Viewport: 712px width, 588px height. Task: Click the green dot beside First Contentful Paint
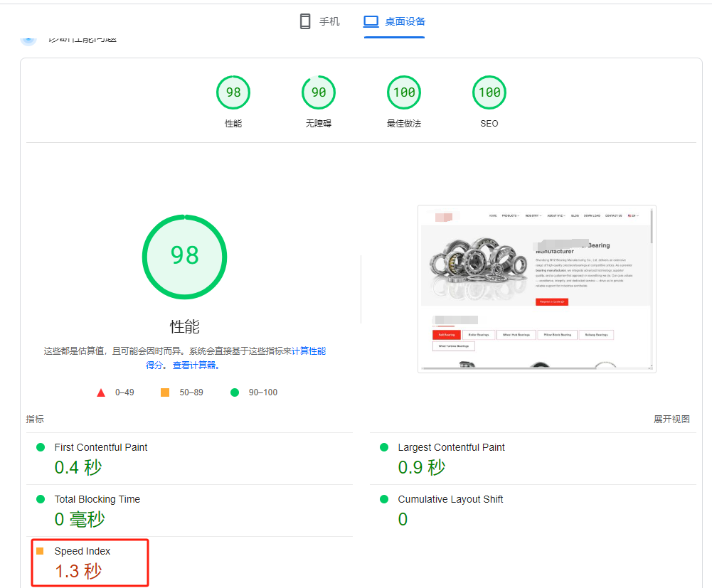[x=41, y=447]
